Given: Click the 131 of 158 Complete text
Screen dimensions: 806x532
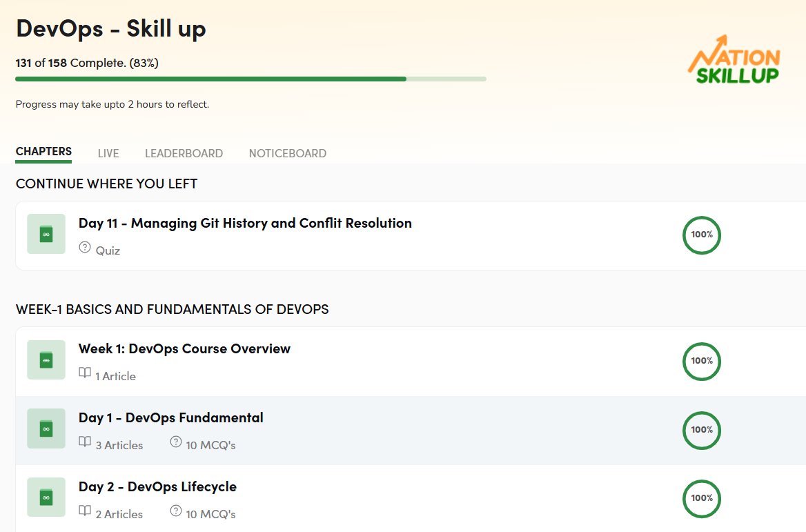Looking at the screenshot, I should click(87, 63).
